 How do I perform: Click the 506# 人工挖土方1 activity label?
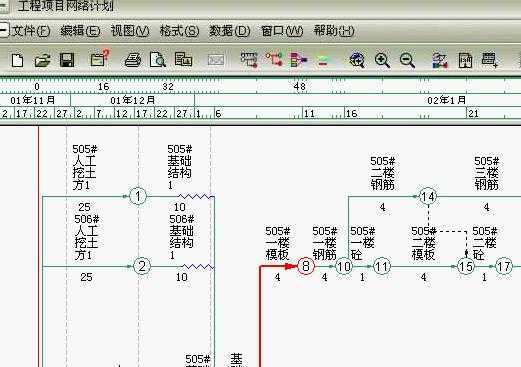(87, 237)
